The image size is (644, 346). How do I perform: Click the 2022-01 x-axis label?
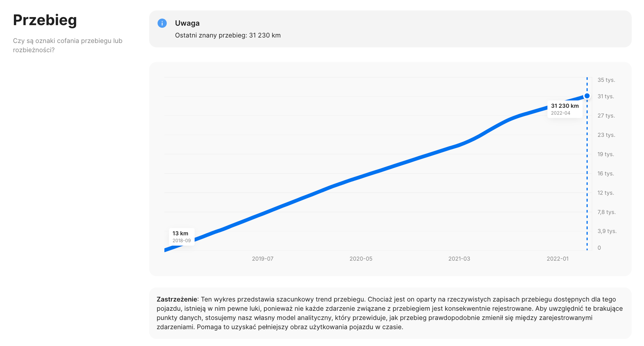tap(557, 259)
